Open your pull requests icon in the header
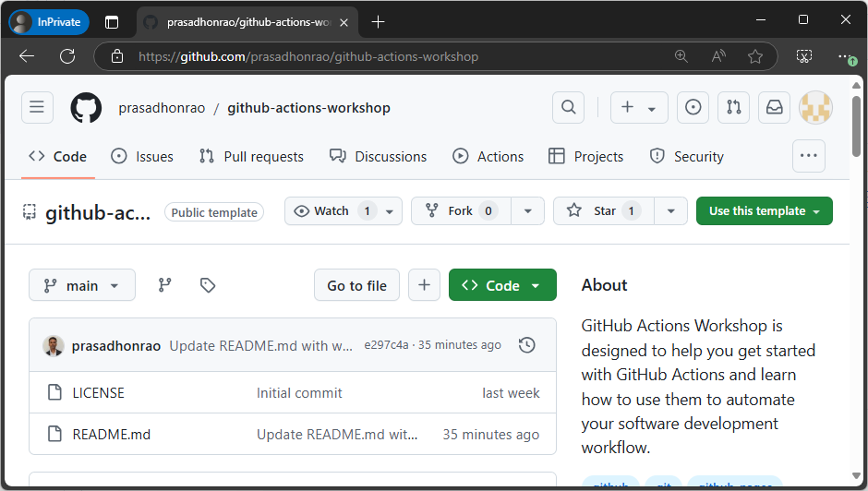868x491 pixels. (x=733, y=107)
